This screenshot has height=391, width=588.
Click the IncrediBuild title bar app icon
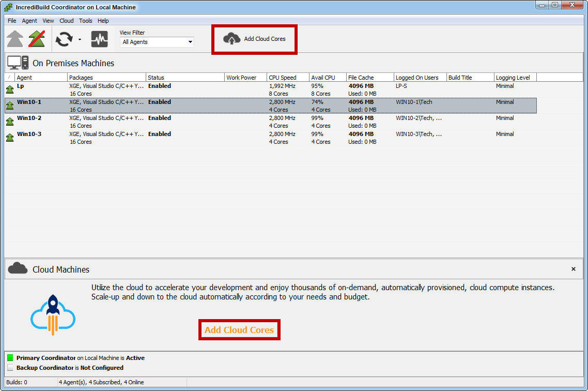(8, 7)
